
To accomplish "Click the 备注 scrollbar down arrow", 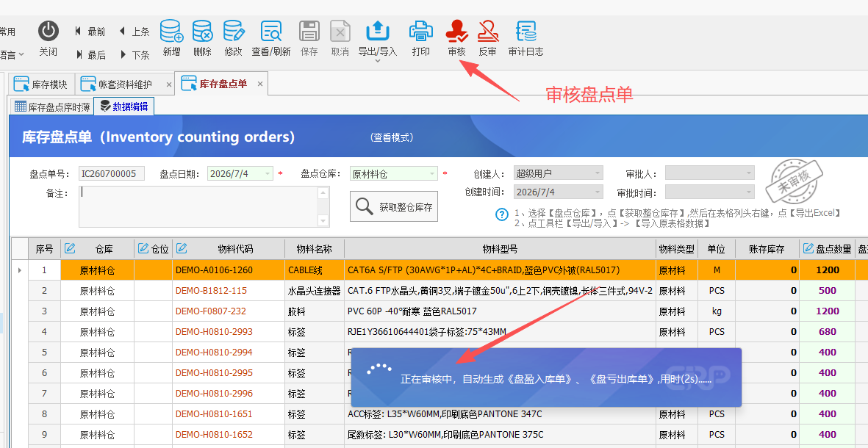I will point(323,221).
